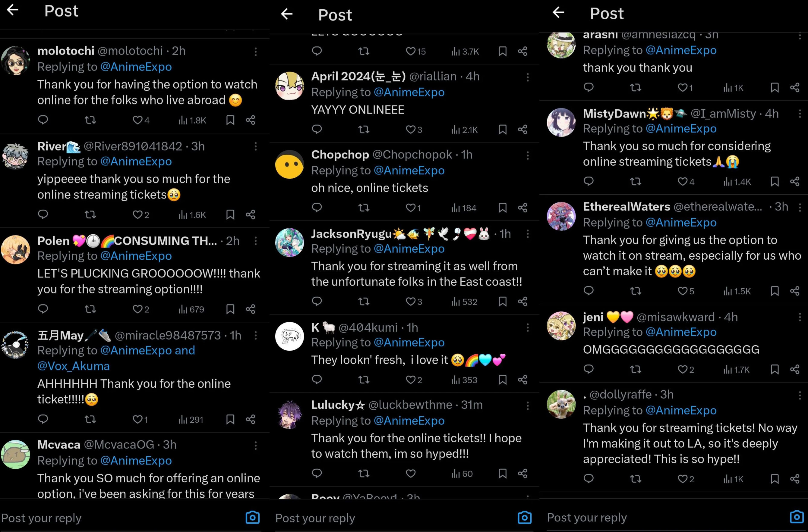Open @AnimeExpo link in EtherealWaters' reply
The height and width of the screenshot is (532, 808).
coord(681,222)
